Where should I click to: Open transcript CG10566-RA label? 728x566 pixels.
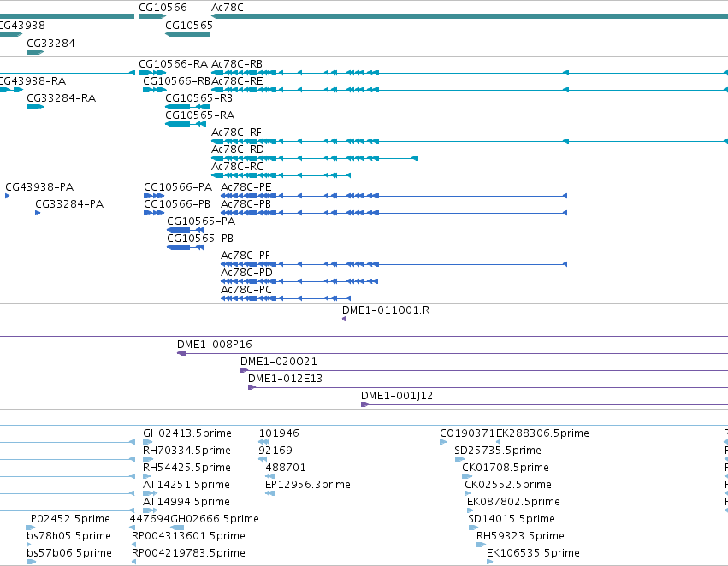click(x=173, y=63)
